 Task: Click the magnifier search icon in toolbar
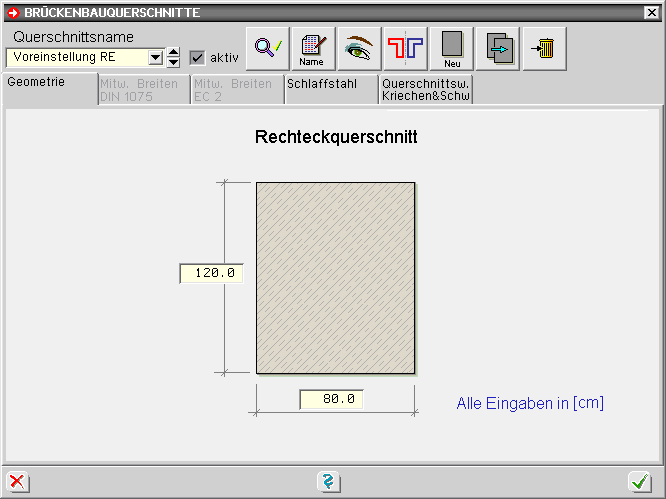click(x=266, y=48)
